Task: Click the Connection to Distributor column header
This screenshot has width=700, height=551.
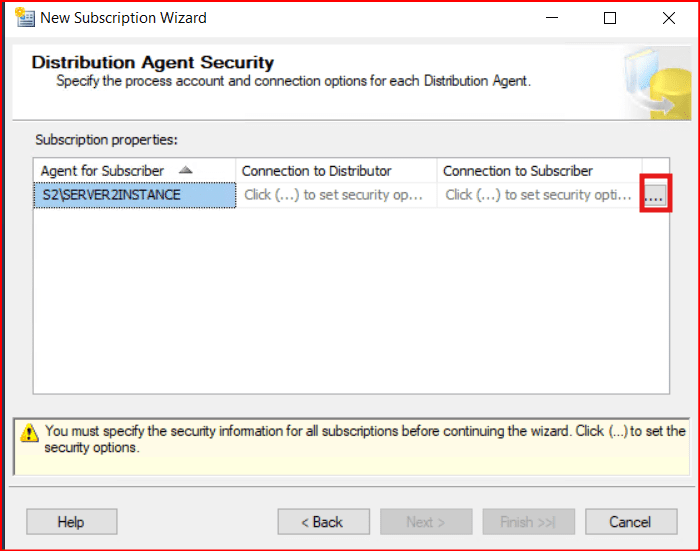Action: coord(317,171)
